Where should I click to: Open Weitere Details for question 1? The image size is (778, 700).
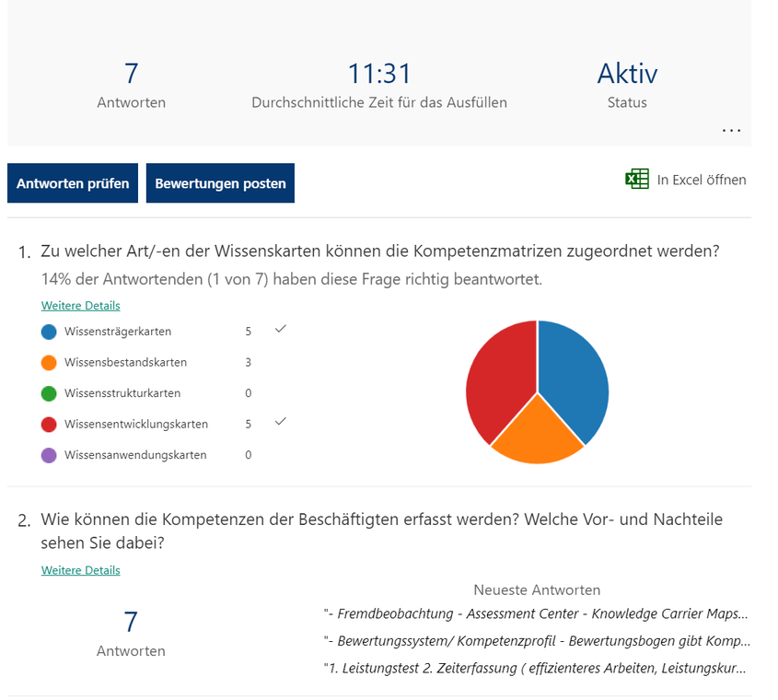coord(80,305)
